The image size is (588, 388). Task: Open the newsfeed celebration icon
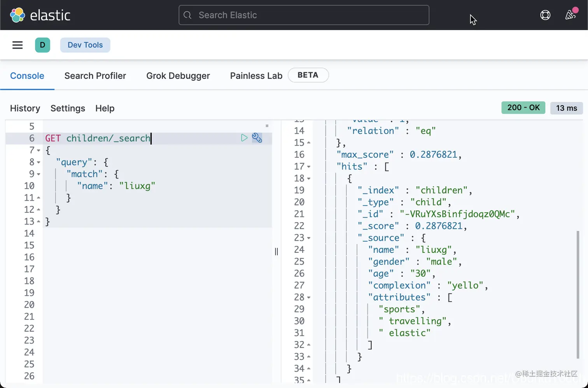click(570, 15)
